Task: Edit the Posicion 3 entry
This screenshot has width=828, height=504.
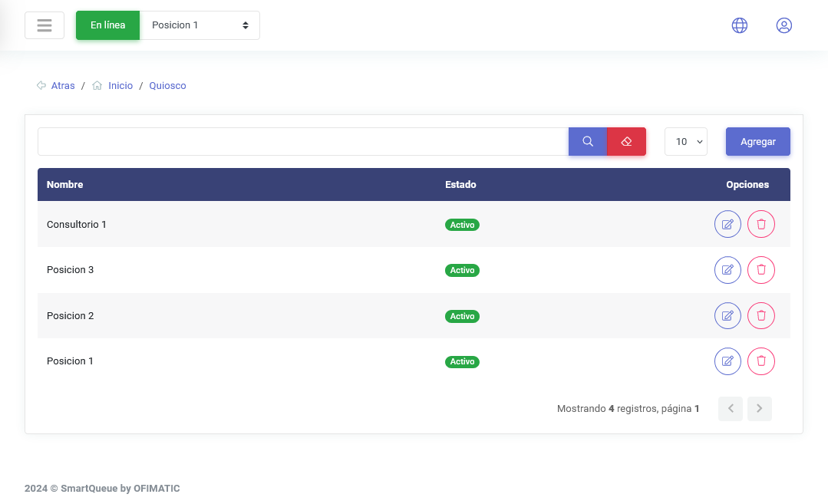Action: pos(727,270)
